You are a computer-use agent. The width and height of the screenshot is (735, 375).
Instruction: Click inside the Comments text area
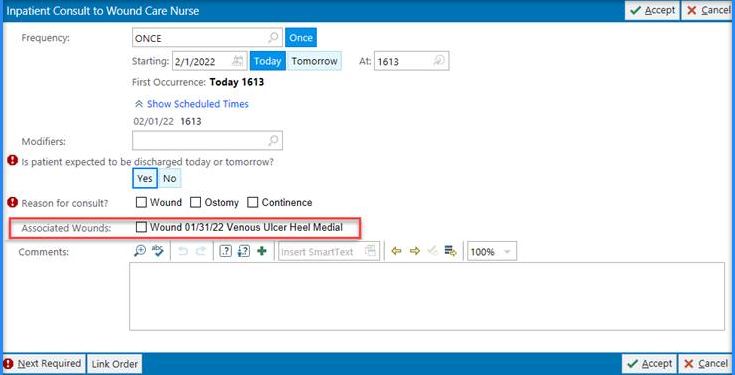point(427,296)
